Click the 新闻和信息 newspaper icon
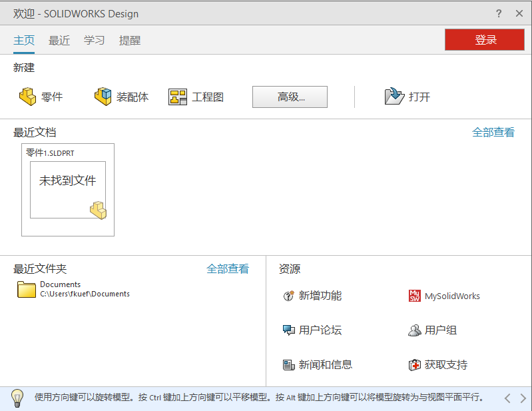Viewport: 532px width, 411px height. [289, 365]
